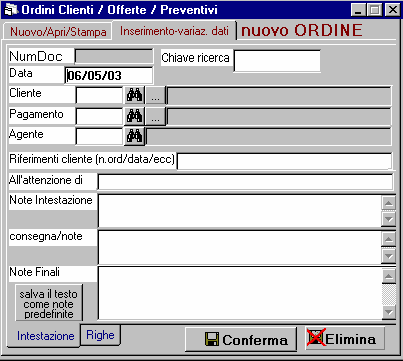Minimize the Ordini Clienti window
Image resolution: width=403 pixels, height=361 pixels.
click(x=358, y=10)
